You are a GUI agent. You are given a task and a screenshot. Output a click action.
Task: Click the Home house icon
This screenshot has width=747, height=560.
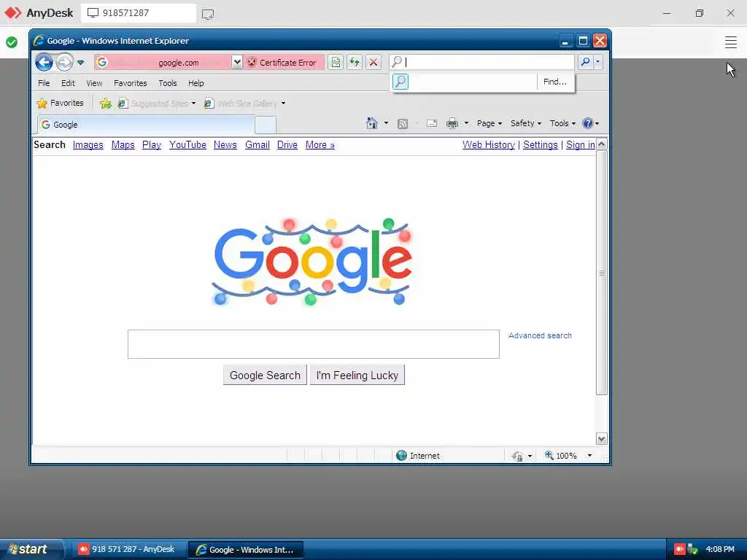[x=371, y=123]
